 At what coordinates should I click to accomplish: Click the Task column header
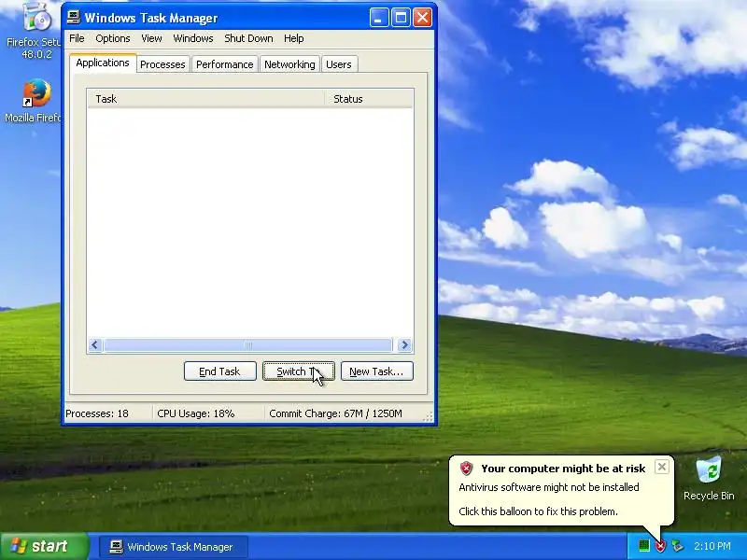(205, 99)
